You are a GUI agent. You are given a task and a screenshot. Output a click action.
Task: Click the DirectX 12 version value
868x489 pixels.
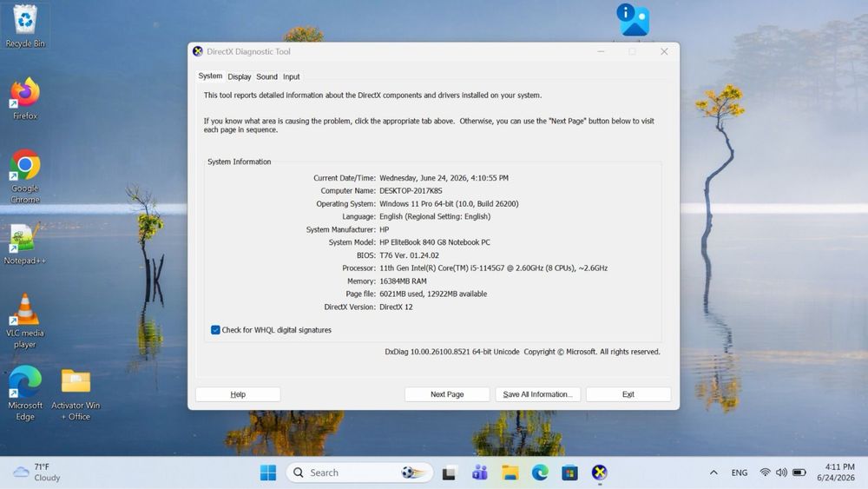[396, 307]
